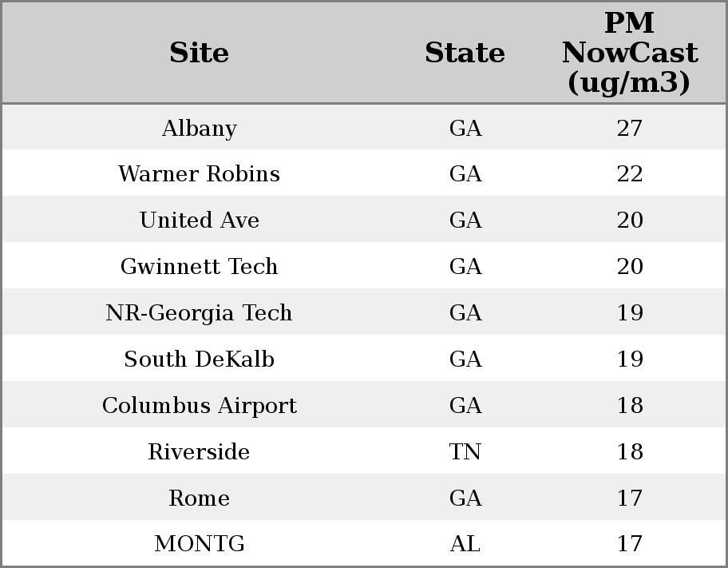Click the Site column header
This screenshot has width=728, height=568.
point(199,53)
